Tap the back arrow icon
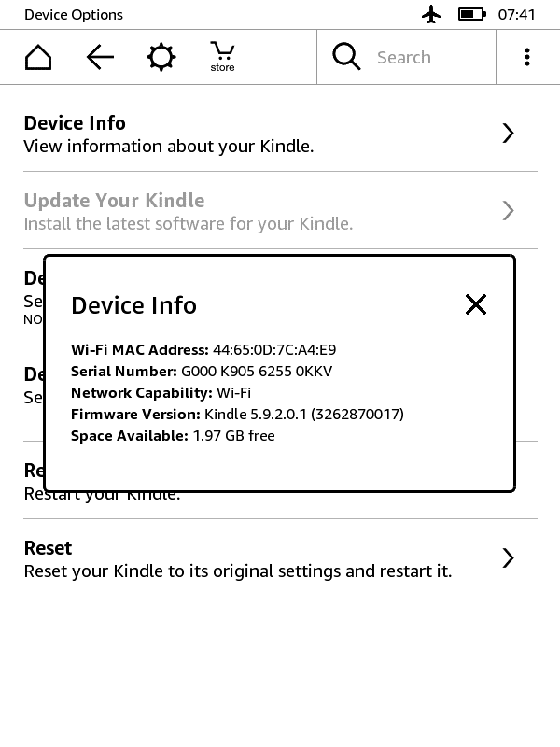The height and width of the screenshot is (747, 560). (x=100, y=57)
